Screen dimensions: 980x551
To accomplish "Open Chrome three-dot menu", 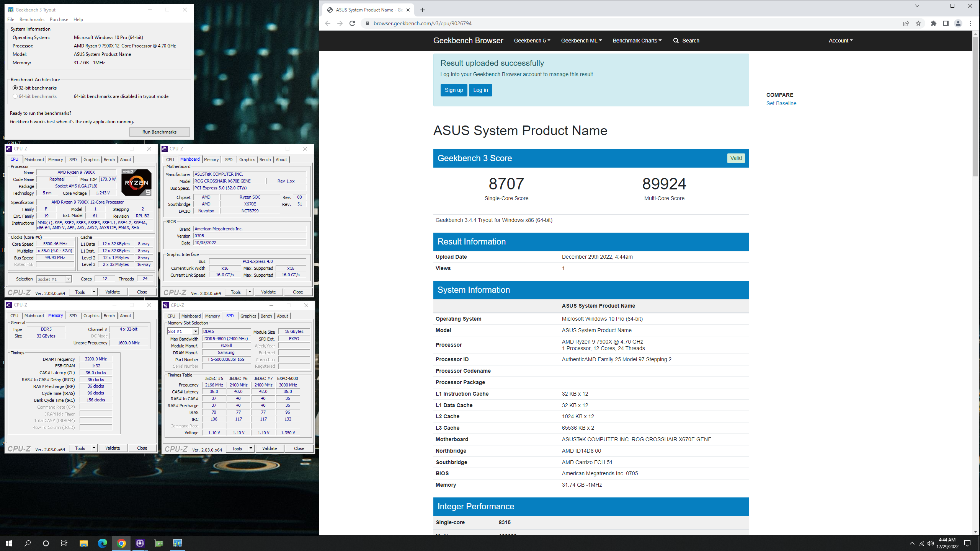I will 970,23.
